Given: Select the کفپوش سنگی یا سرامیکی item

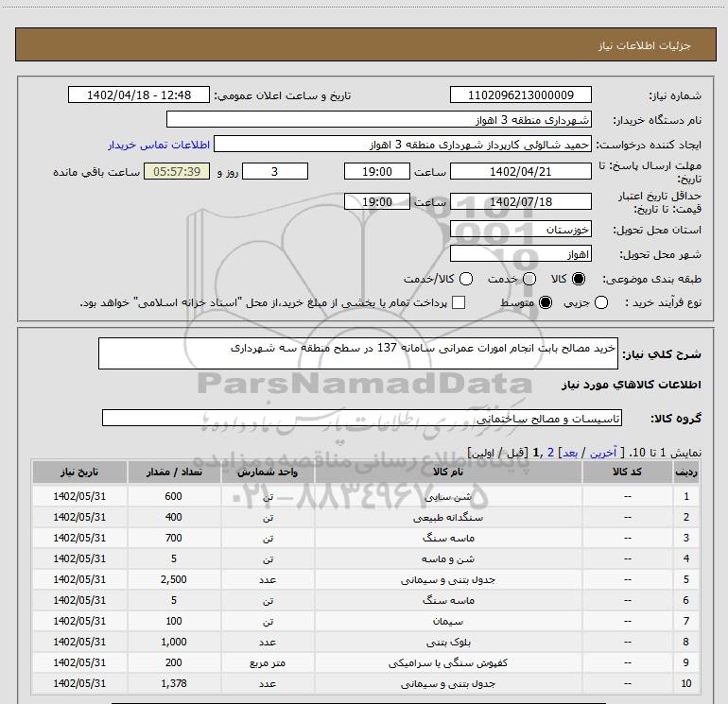Looking at the screenshot, I should coord(448,662).
